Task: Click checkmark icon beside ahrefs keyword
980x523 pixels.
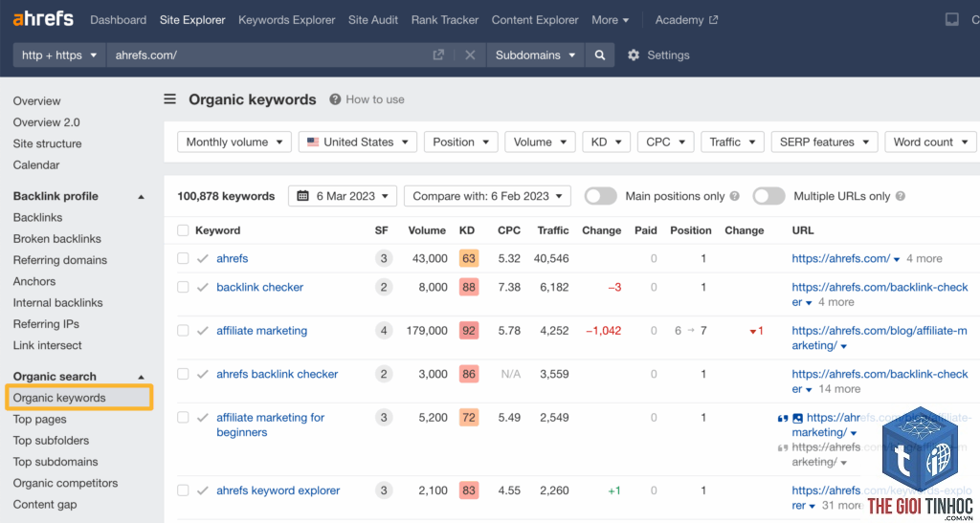Action: (x=203, y=258)
